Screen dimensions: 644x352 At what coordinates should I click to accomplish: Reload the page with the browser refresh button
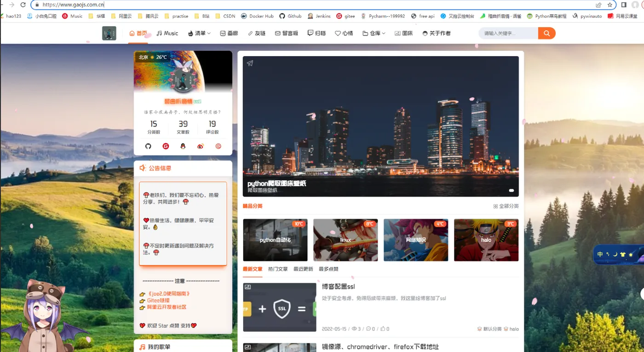point(23,5)
